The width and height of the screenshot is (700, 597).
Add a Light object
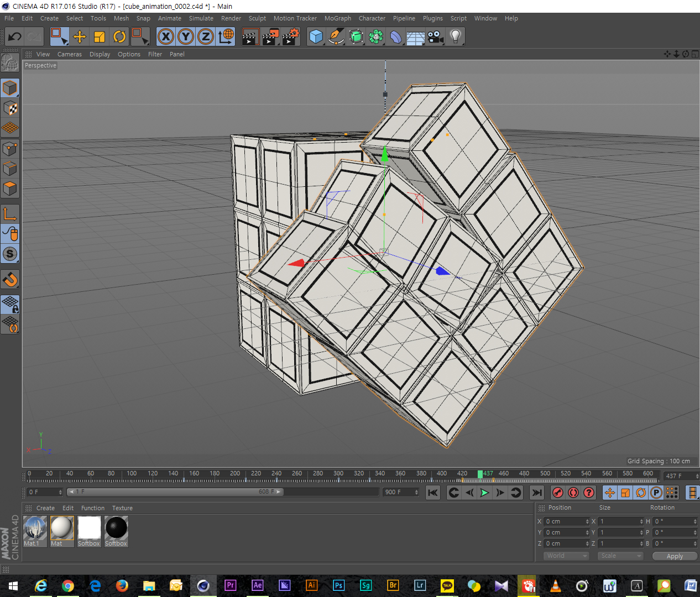point(456,37)
